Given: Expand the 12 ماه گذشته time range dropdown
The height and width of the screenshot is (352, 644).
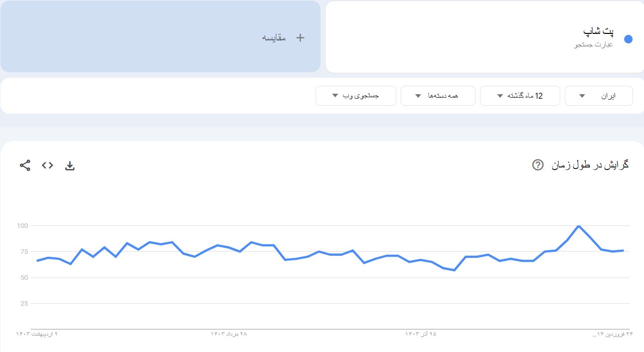Looking at the screenshot, I should pyautogui.click(x=520, y=96).
